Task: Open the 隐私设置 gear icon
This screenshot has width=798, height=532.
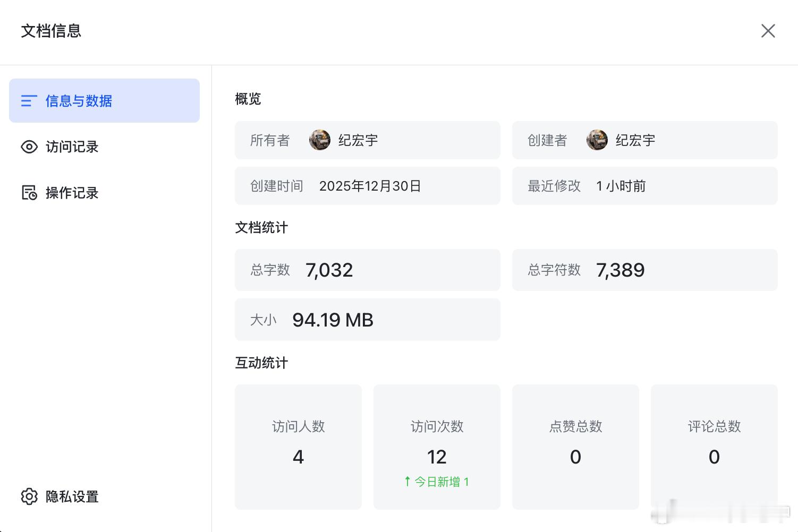Action: (30, 496)
